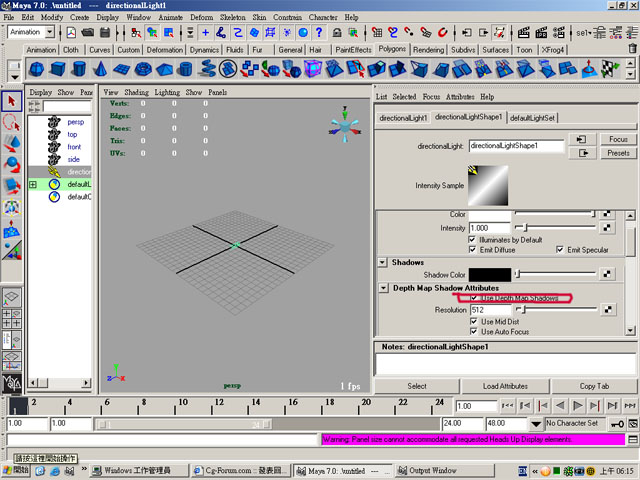Click the question mark help icon
This screenshot has height=480, width=640.
pos(319,32)
